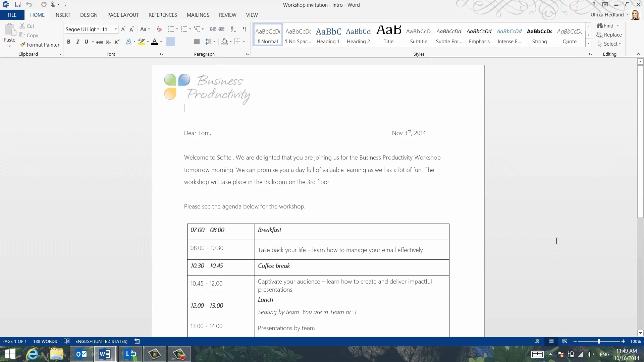
Task: Click the red font color swatch
Action: tap(155, 42)
